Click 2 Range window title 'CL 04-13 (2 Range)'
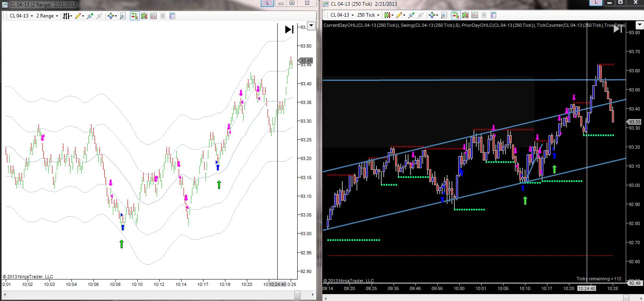The height and width of the screenshot is (301, 644). tap(31, 4)
